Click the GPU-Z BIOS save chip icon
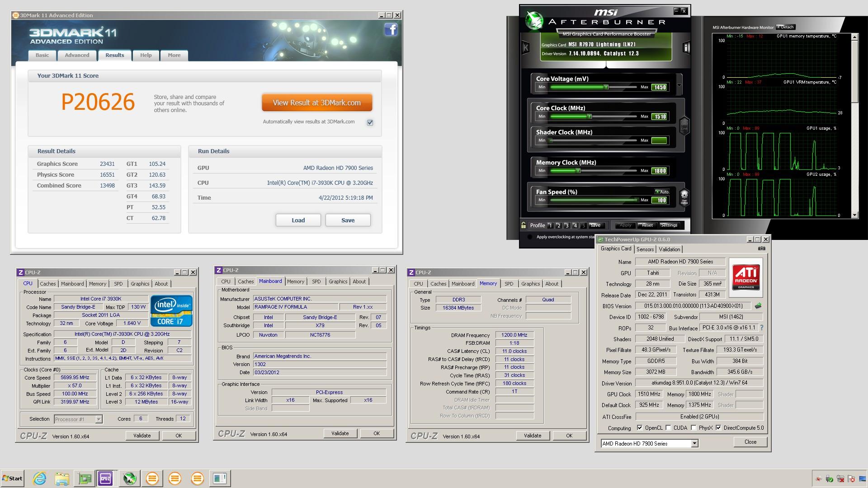 coord(758,306)
